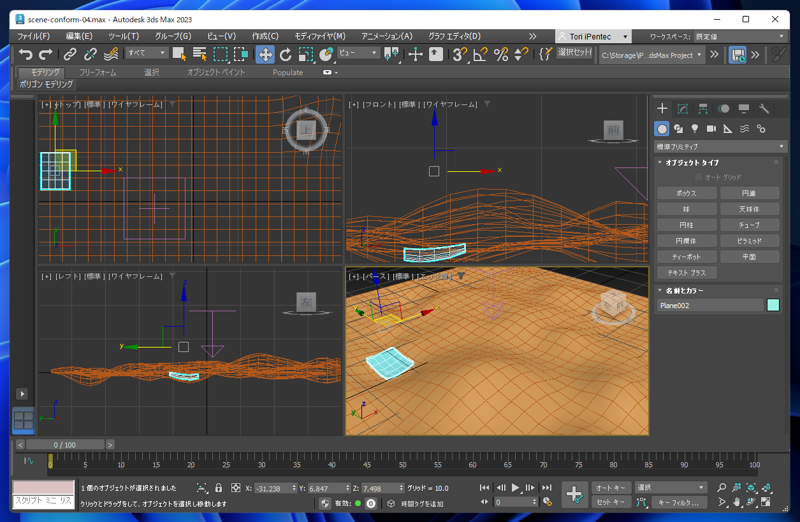Viewport: 800px width, 522px height.
Task: Open the selection filter 'すべて' dropdown
Action: pos(146,53)
